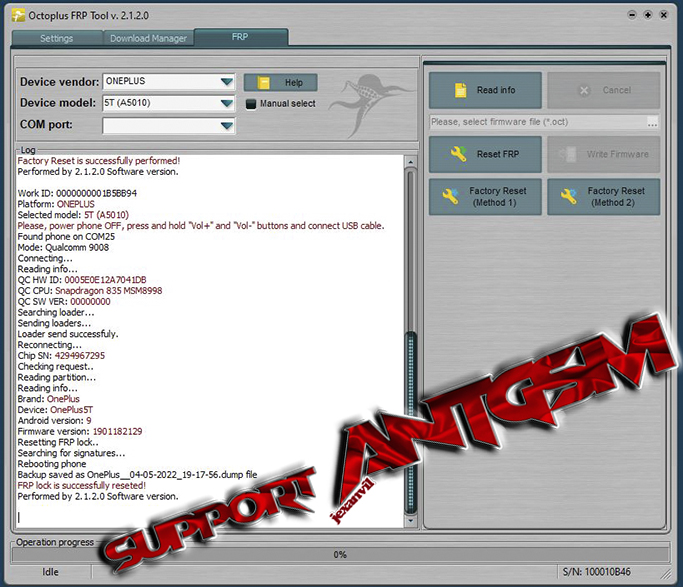Click the log scrollbar down arrow
Screen dimensions: 683x587
coord(410,521)
